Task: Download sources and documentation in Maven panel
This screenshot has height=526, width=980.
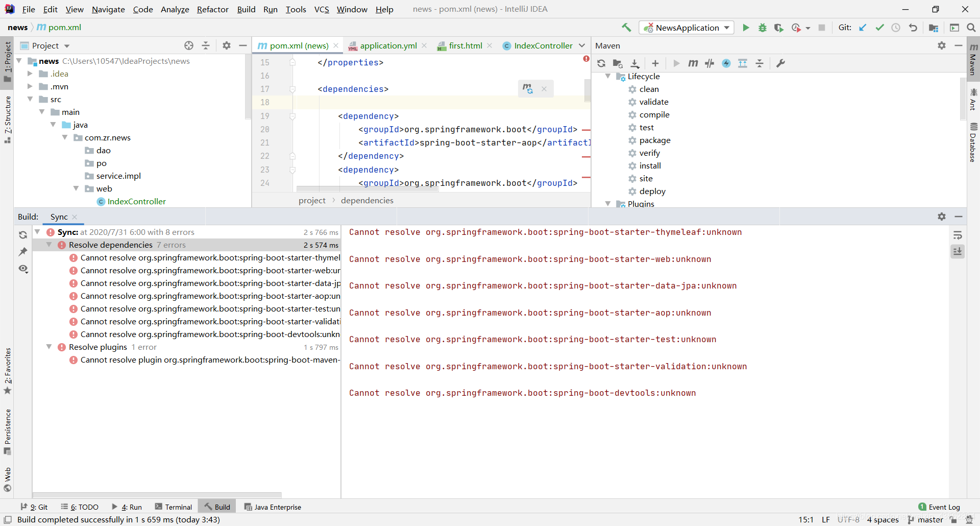Action: [635, 63]
